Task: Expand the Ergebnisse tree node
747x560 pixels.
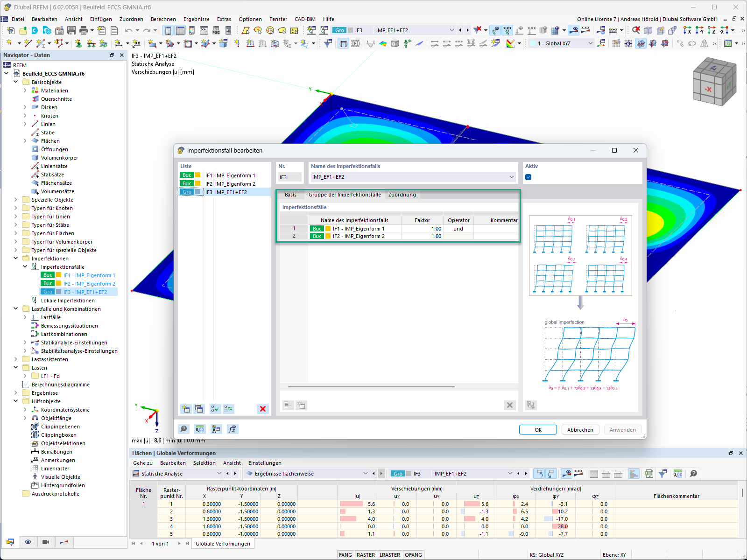Action: click(x=16, y=393)
